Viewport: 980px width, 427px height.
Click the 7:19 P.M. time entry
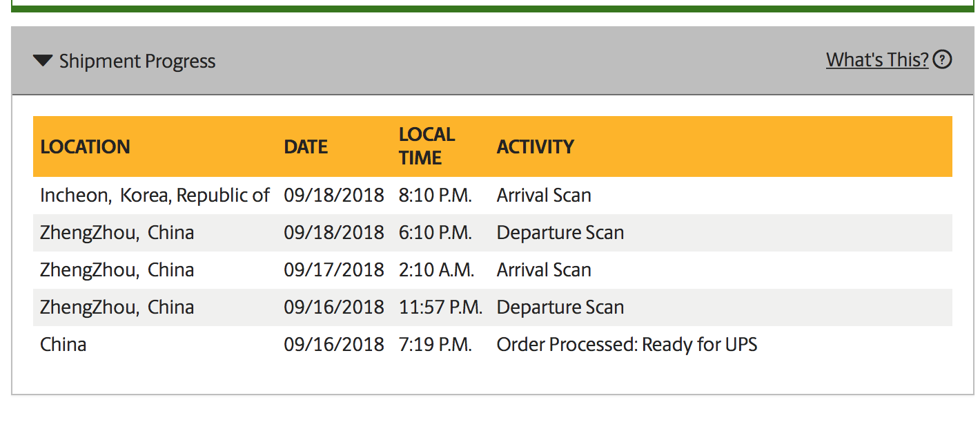[x=435, y=345]
